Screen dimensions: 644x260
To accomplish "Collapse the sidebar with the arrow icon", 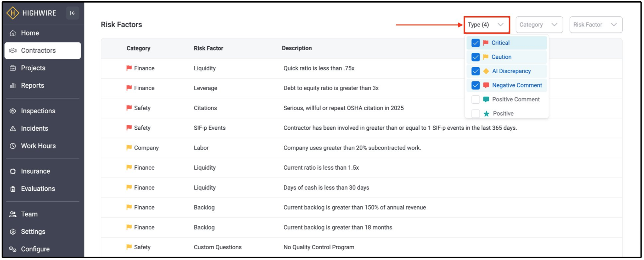I will pyautogui.click(x=72, y=13).
